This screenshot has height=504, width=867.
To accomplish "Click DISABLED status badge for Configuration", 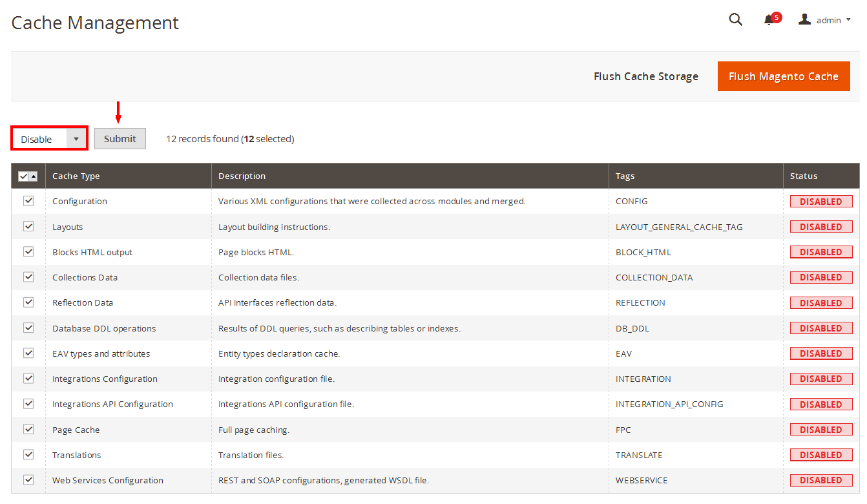I will click(821, 202).
